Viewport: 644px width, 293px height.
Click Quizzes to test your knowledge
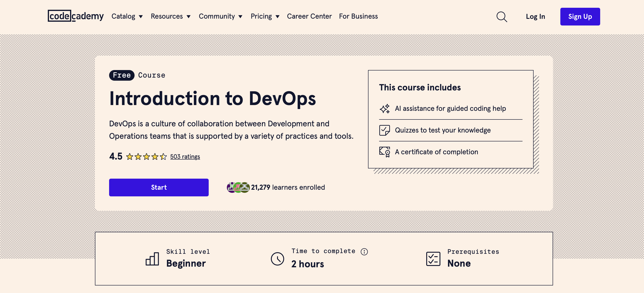point(443,130)
